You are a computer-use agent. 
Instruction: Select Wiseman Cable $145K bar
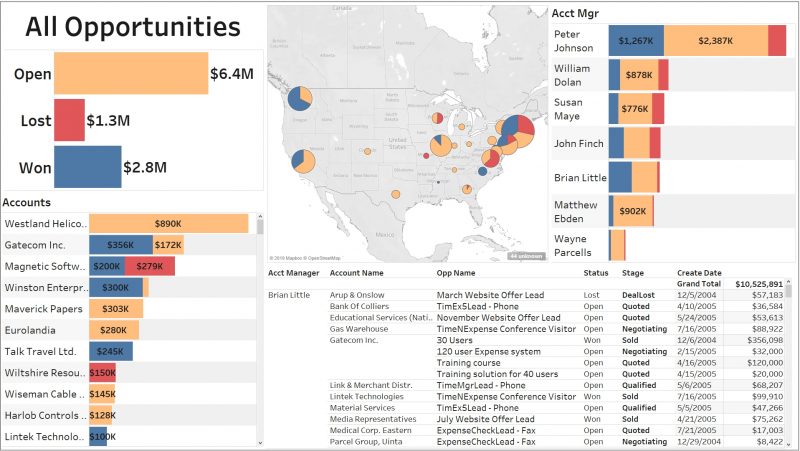[x=102, y=394]
